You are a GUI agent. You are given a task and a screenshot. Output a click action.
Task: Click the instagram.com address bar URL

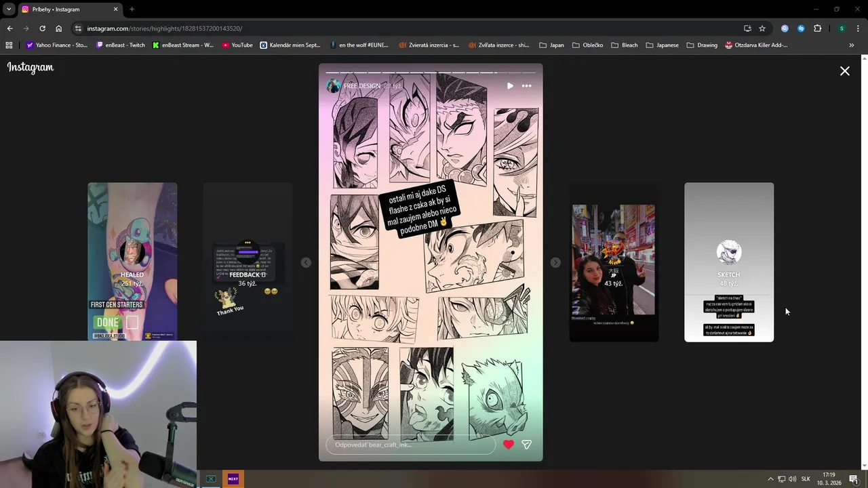click(165, 28)
